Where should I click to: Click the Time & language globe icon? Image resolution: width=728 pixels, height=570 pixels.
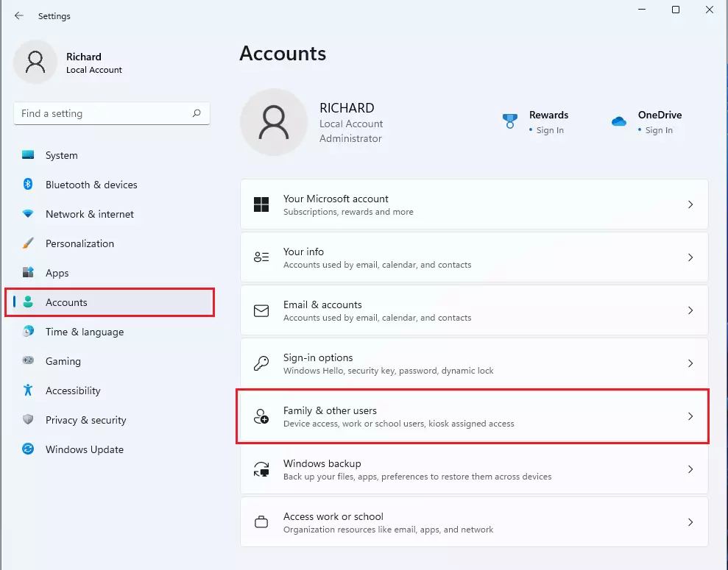28,331
